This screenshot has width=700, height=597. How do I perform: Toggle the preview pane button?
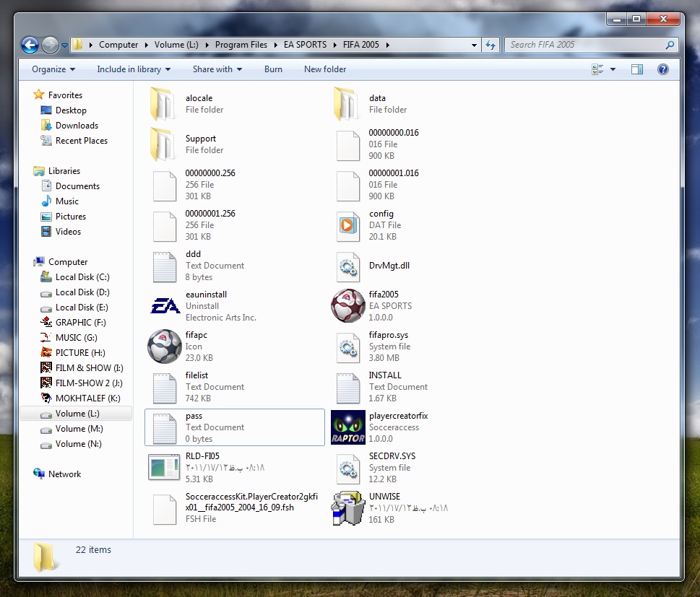click(x=637, y=69)
